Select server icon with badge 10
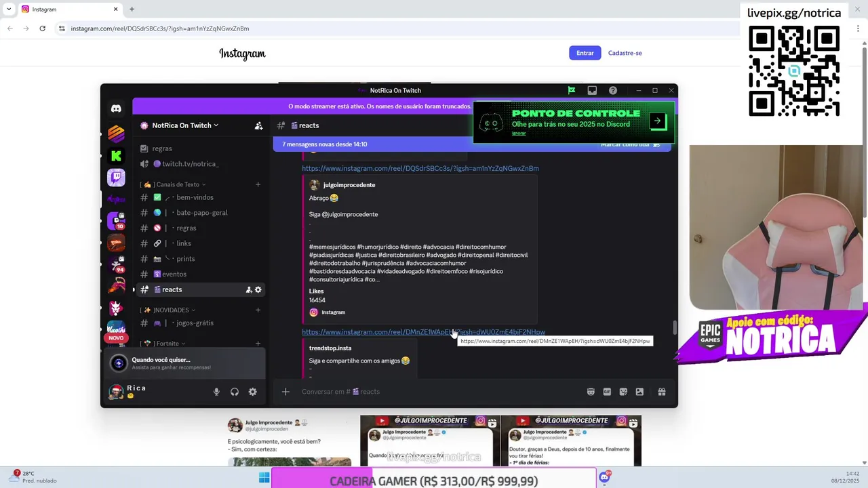This screenshot has height=488, width=868. click(x=116, y=221)
